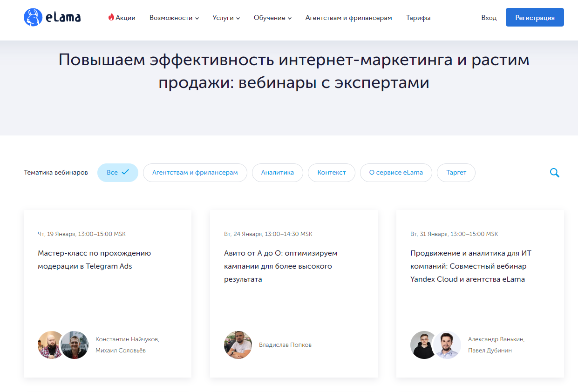Click the name Константин Найчуков

click(x=127, y=339)
